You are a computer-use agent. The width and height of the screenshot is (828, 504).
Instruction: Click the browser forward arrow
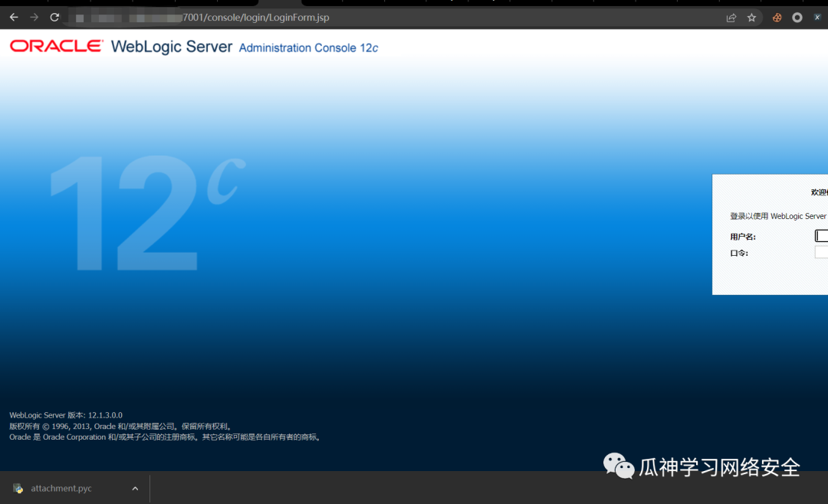34,18
